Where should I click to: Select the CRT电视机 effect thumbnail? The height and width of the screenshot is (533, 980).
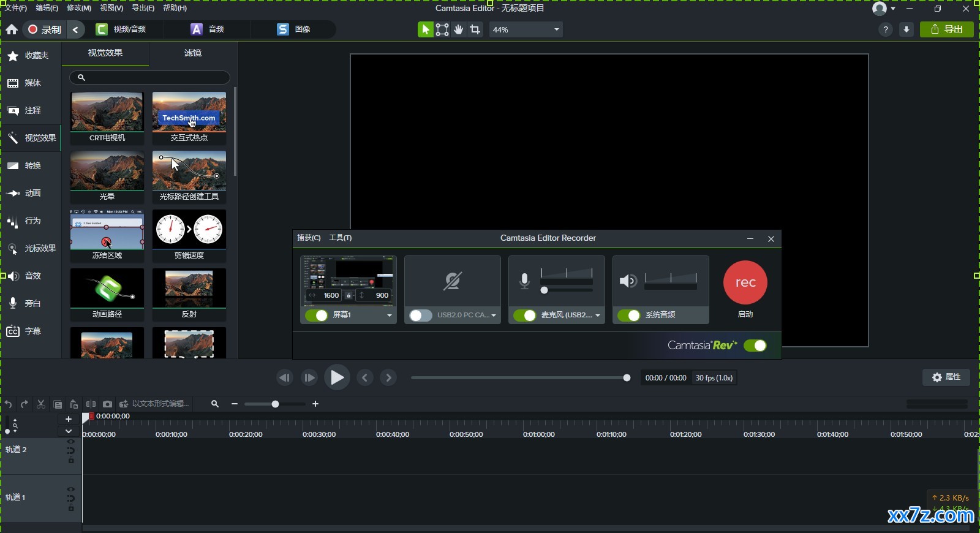pyautogui.click(x=107, y=118)
